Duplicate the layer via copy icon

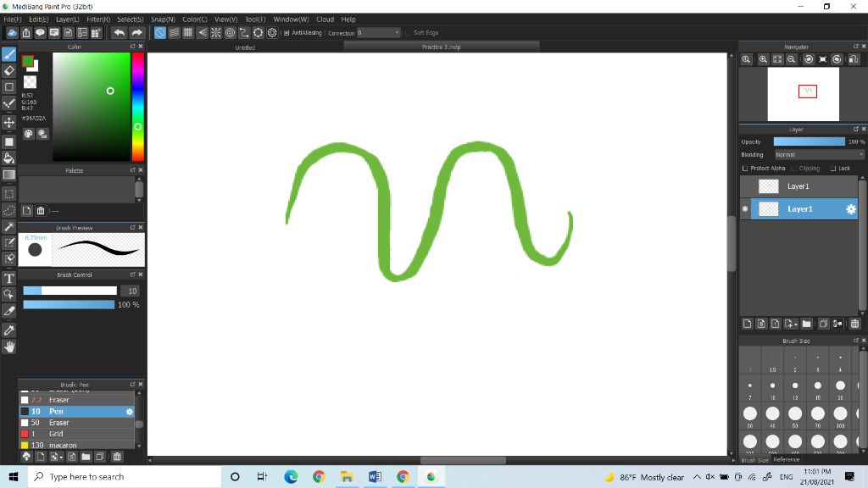coord(823,324)
